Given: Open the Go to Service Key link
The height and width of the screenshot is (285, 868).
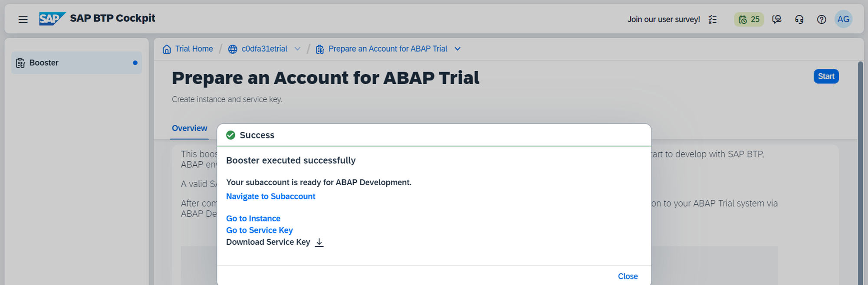Looking at the screenshot, I should pos(259,230).
